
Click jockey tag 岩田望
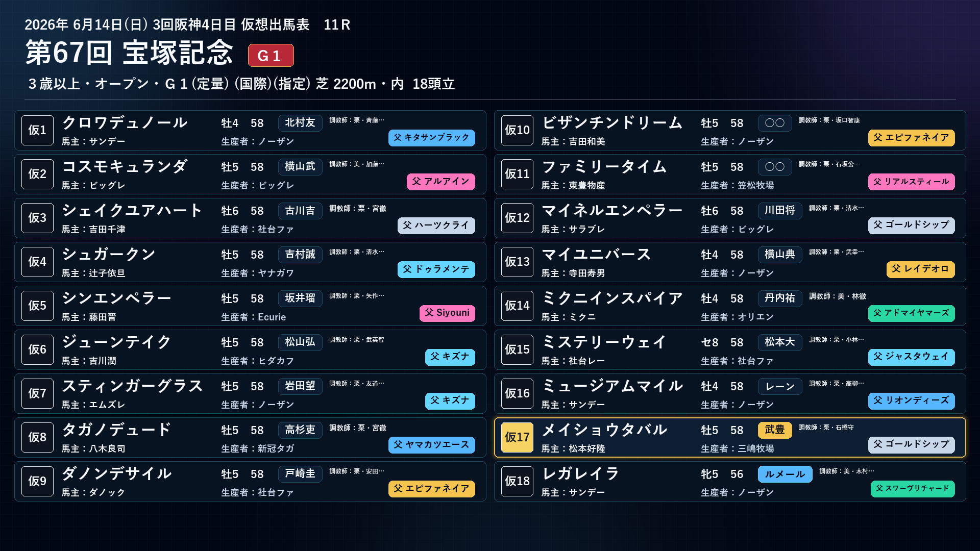point(300,386)
